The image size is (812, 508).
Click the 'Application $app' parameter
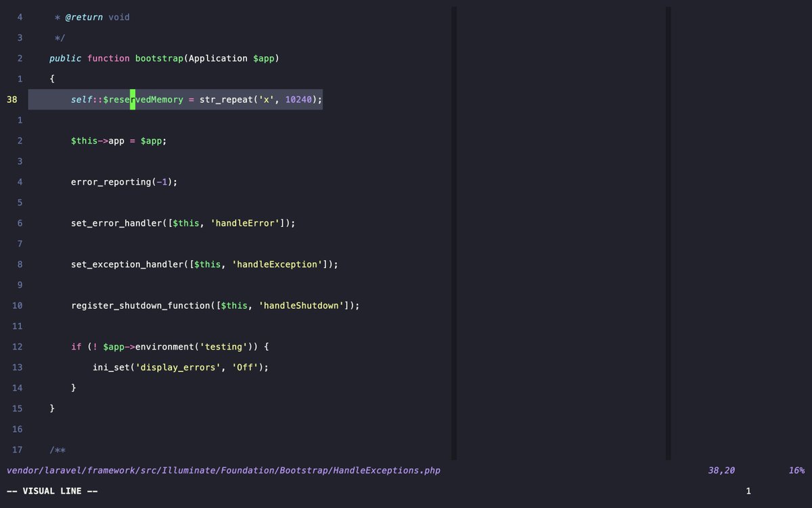(231, 58)
